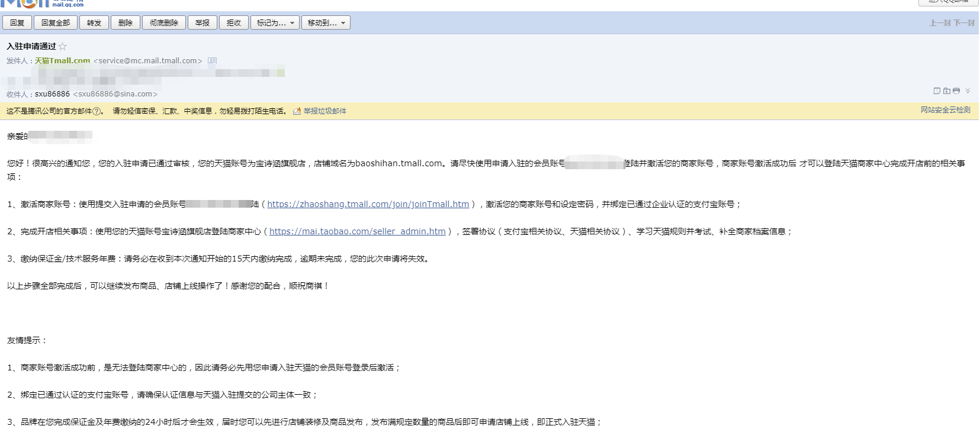Expand more options double chevron
Image resolution: width=980 pixels, height=442 pixels.
click(x=968, y=91)
